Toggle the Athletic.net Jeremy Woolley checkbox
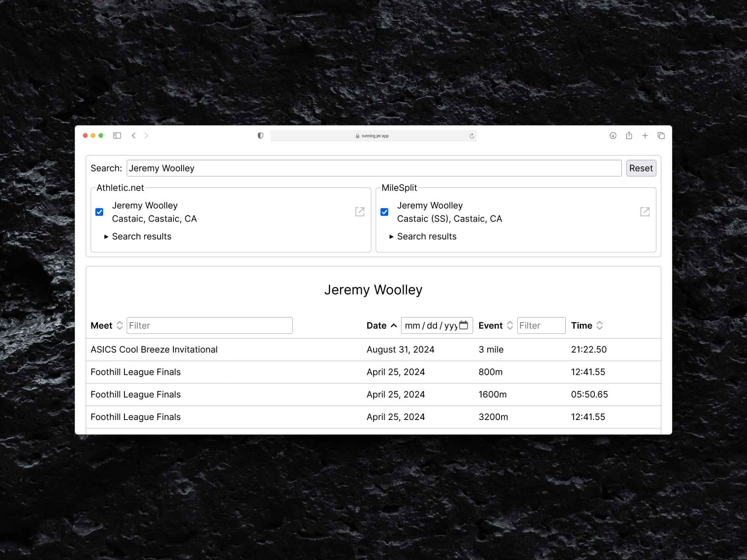Viewport: 747px width, 560px height. (100, 212)
